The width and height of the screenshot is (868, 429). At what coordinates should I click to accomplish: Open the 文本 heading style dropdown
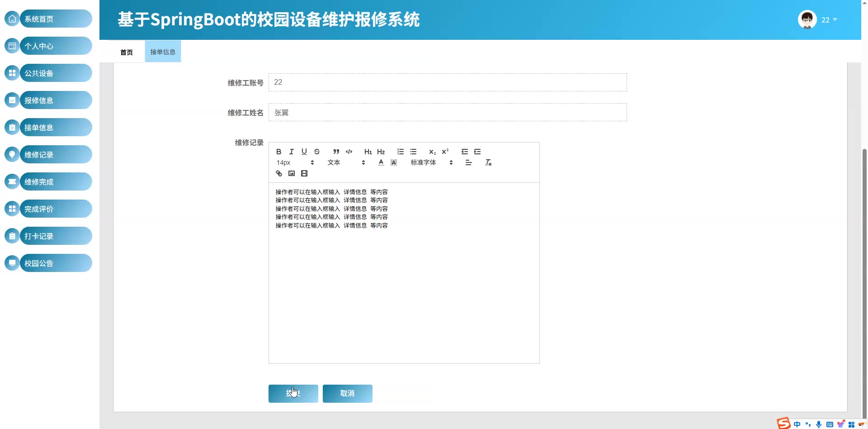coord(346,162)
